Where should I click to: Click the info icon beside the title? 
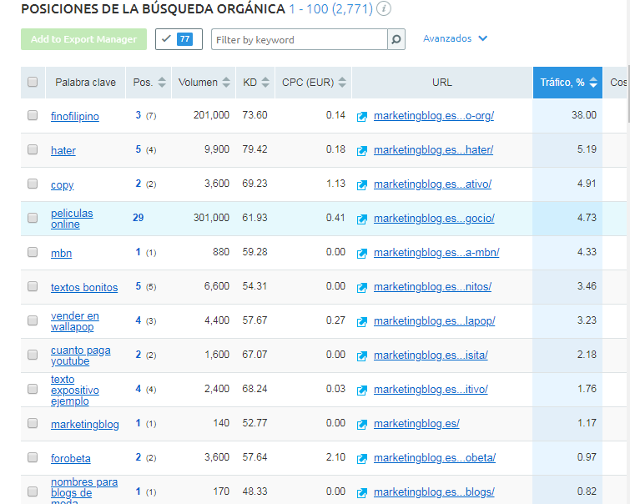(x=384, y=8)
